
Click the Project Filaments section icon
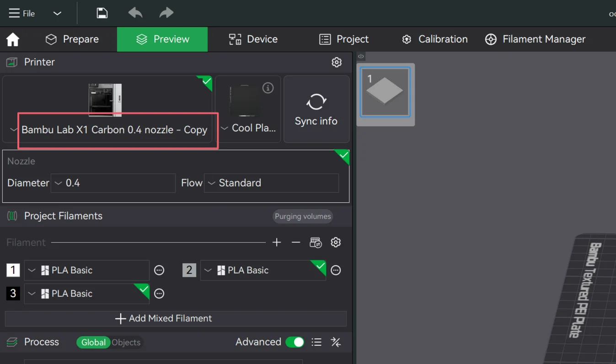(12, 216)
